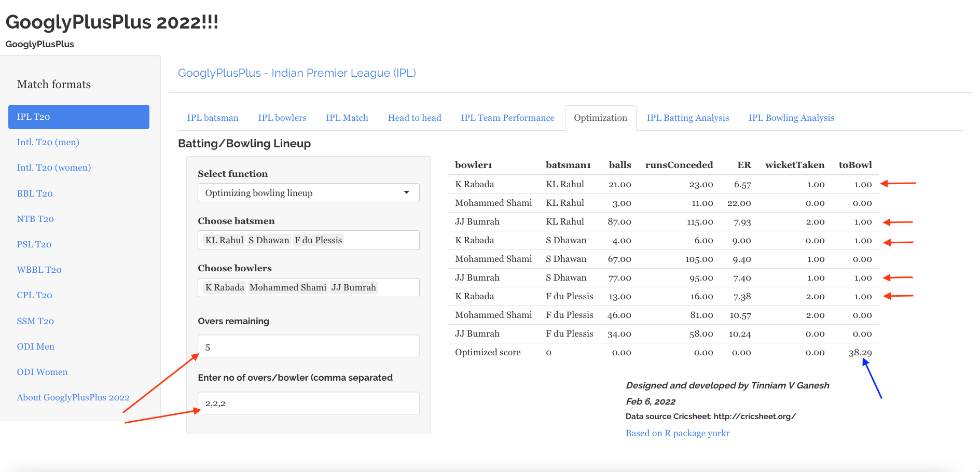Switch to IPL Batting Analysis tab
Screen dimensions: 980x472
pos(687,118)
